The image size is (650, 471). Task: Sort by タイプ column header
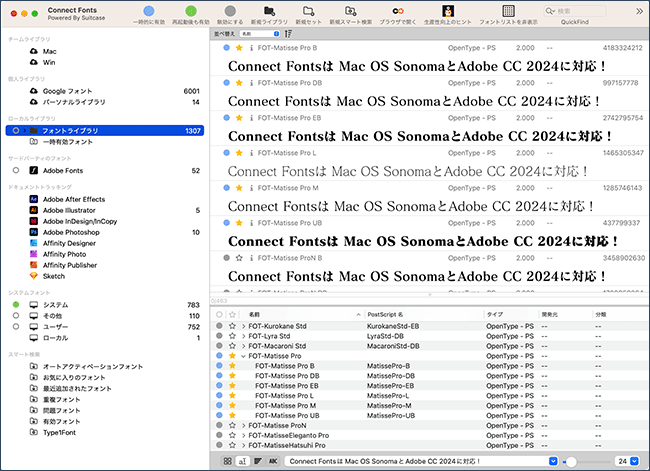point(511,315)
